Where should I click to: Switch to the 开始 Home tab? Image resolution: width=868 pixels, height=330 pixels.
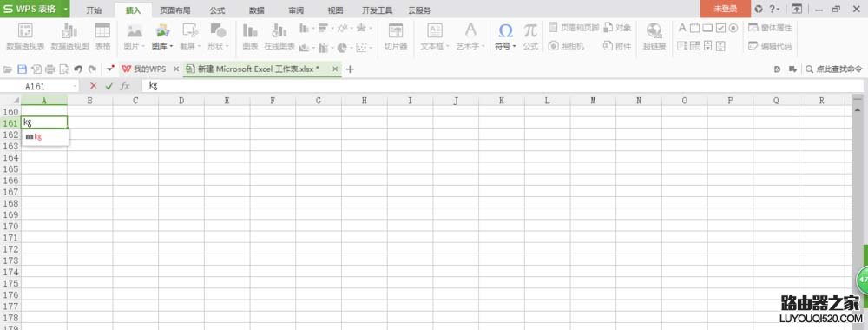coord(94,10)
